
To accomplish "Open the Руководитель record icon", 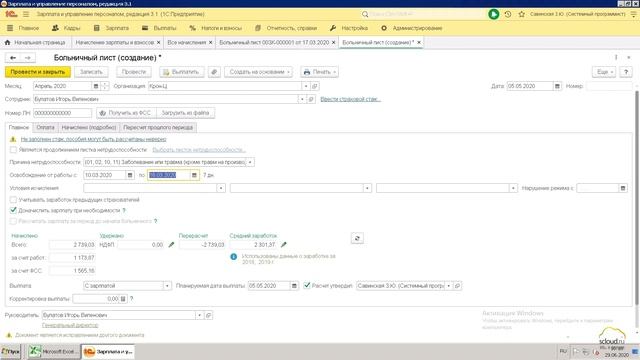I will tap(209, 316).
